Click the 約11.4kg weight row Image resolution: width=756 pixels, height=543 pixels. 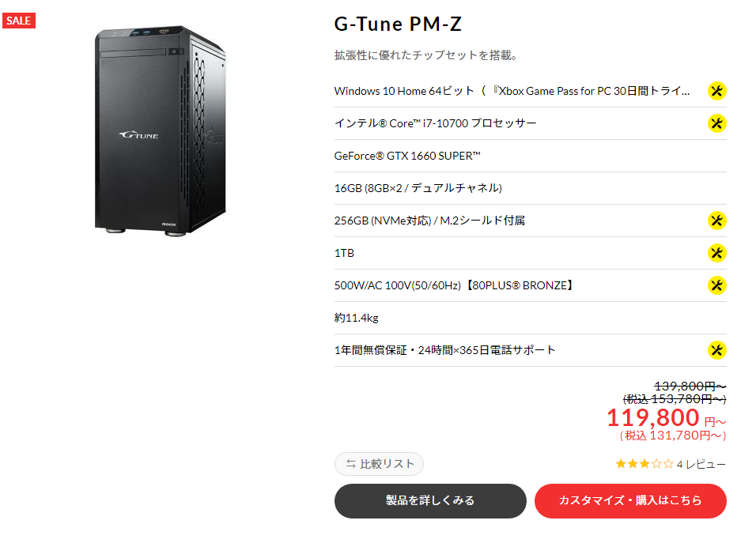point(531,318)
